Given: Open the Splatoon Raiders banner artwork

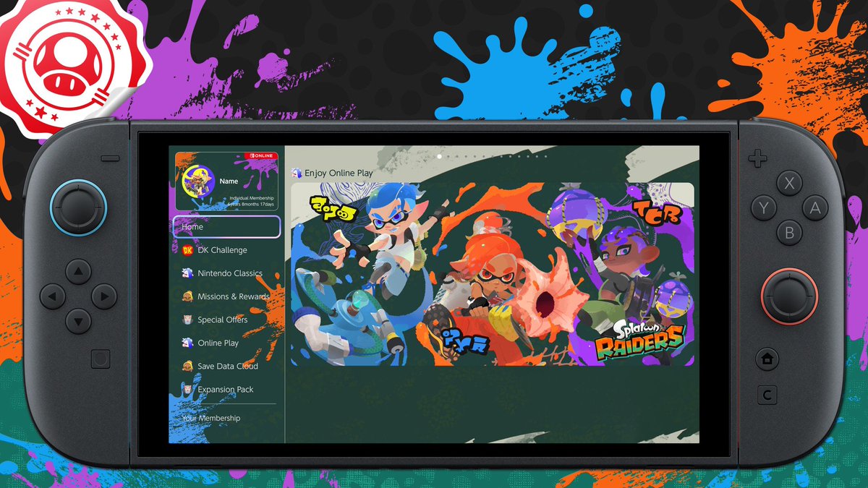Looking at the screenshot, I should click(x=493, y=275).
